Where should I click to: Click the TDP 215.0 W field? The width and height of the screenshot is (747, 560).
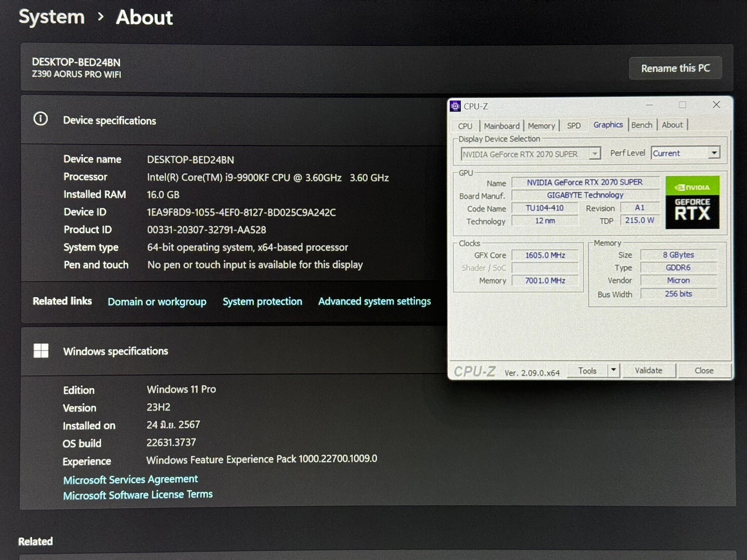point(640,220)
